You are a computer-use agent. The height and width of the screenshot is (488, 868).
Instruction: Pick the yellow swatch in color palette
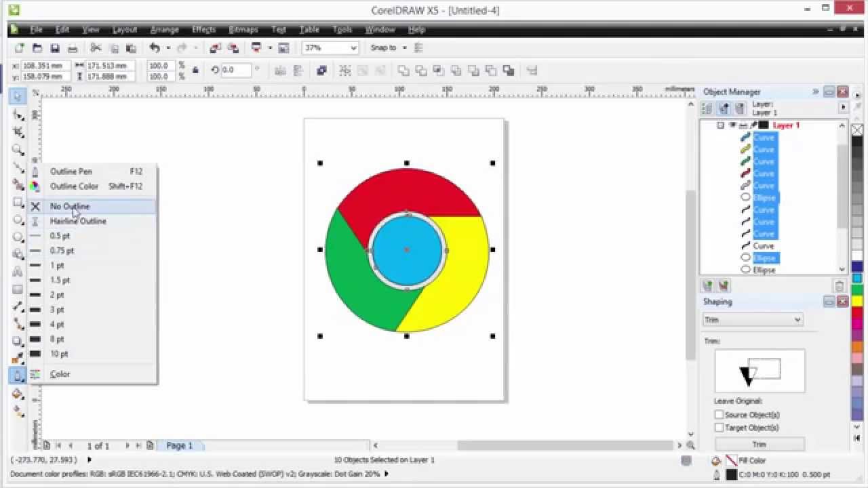[x=857, y=302]
